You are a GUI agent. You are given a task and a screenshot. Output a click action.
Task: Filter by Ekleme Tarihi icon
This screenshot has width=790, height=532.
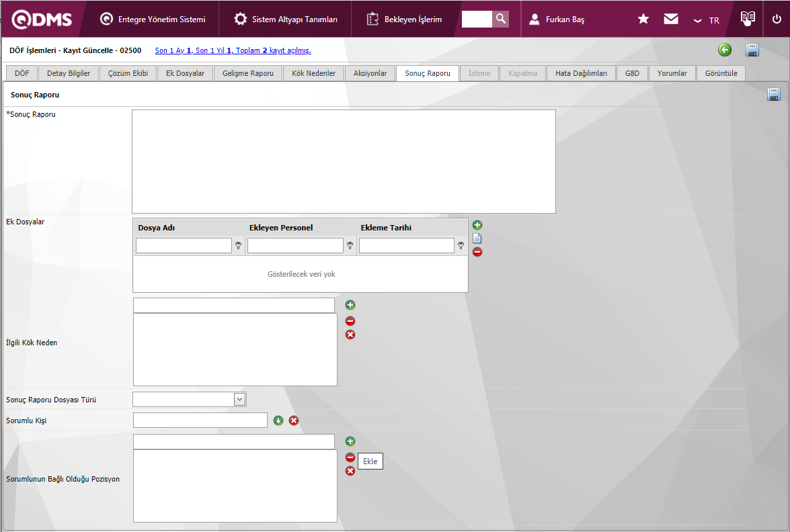click(x=461, y=246)
